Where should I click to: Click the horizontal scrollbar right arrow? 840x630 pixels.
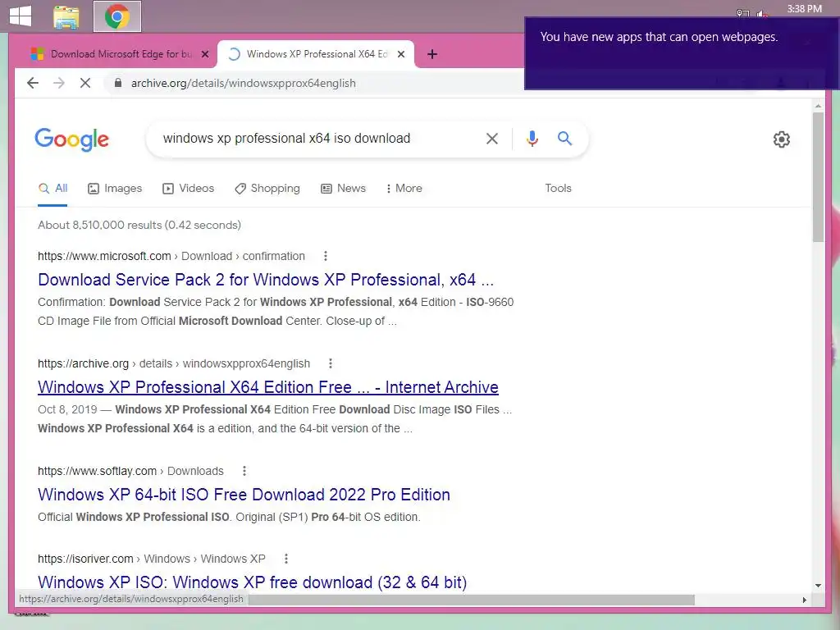tap(804, 600)
